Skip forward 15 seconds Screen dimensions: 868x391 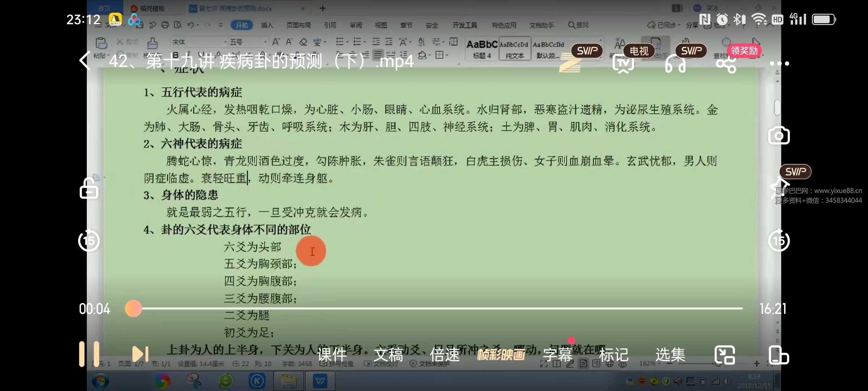point(779,240)
